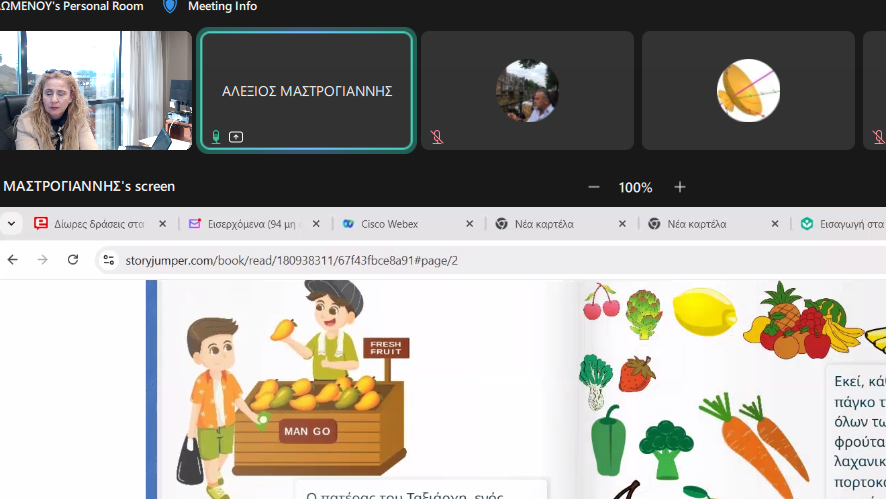Click the zoom out minus icon
The height and width of the screenshot is (499, 886).
coord(594,187)
